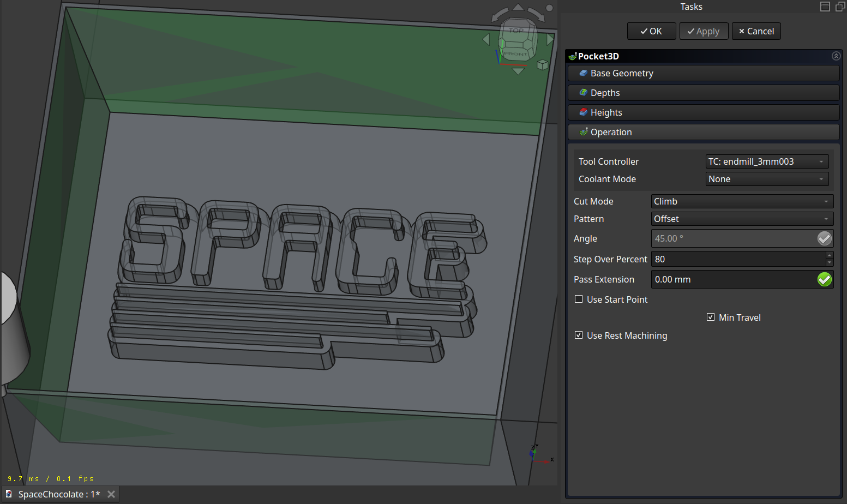Open the Tool Controller dropdown
This screenshot has width=847, height=504.
767,161
